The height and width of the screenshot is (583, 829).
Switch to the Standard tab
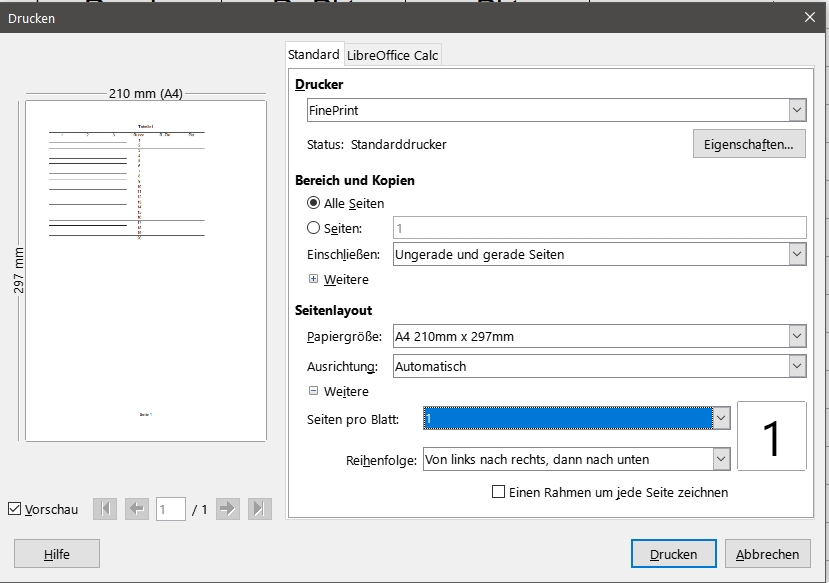pos(314,54)
